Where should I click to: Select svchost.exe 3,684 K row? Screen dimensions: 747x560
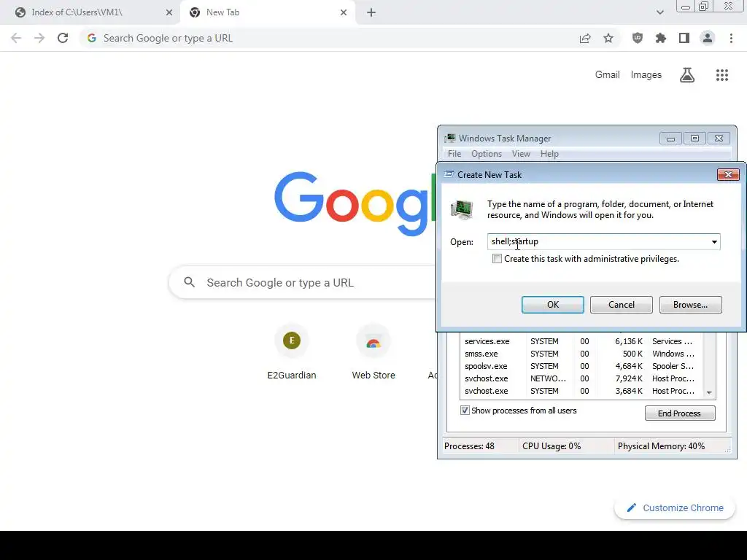[581, 391]
